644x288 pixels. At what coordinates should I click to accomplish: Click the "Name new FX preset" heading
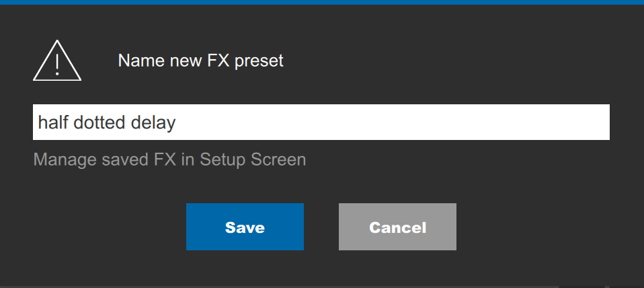click(x=200, y=61)
